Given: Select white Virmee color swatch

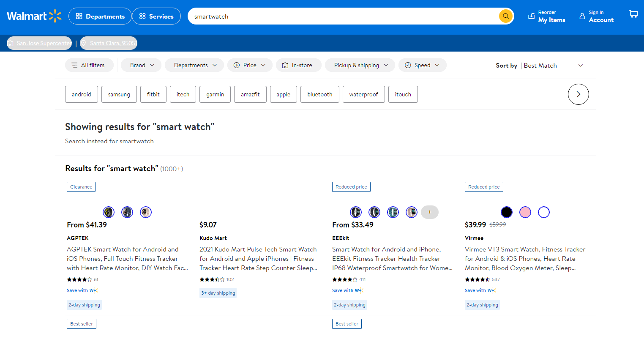Looking at the screenshot, I should pos(544,212).
